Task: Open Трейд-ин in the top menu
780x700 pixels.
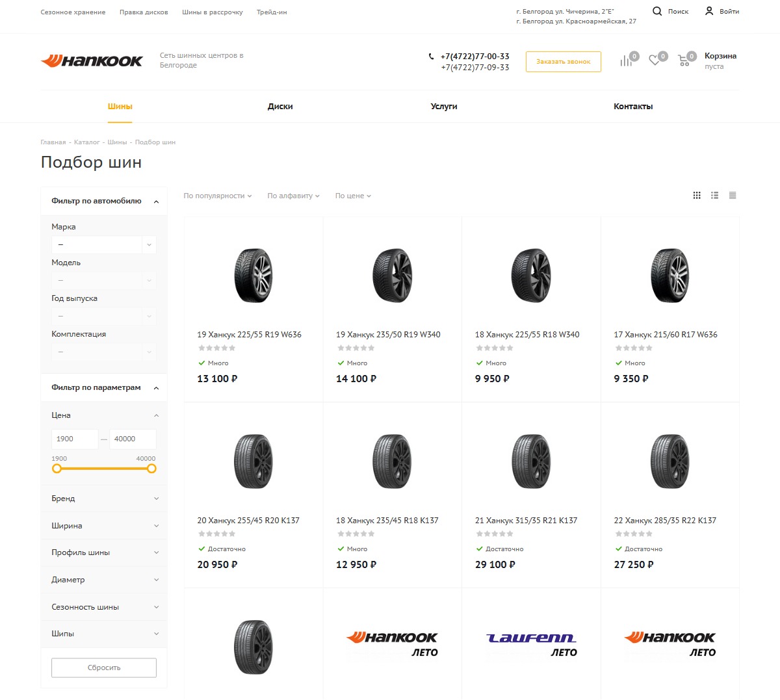Action: pyautogui.click(x=272, y=12)
